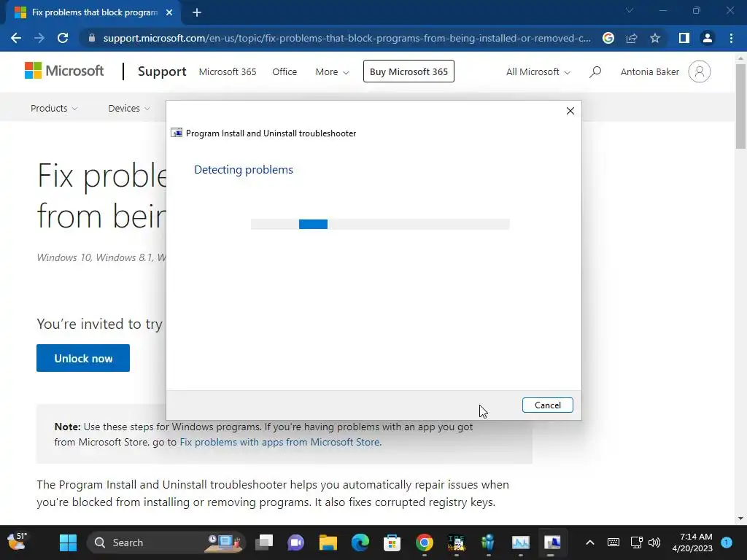Click the browser forward arrow
This screenshot has height=560, width=747.
[x=39, y=38]
